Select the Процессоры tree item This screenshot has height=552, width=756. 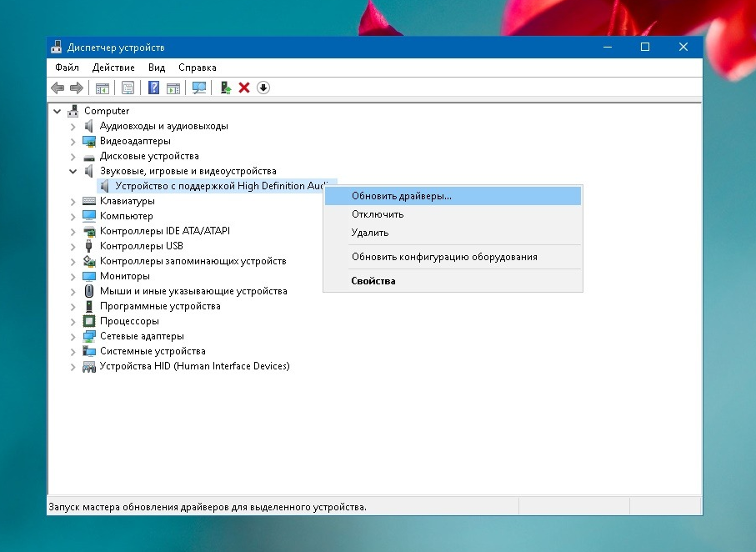coord(129,321)
